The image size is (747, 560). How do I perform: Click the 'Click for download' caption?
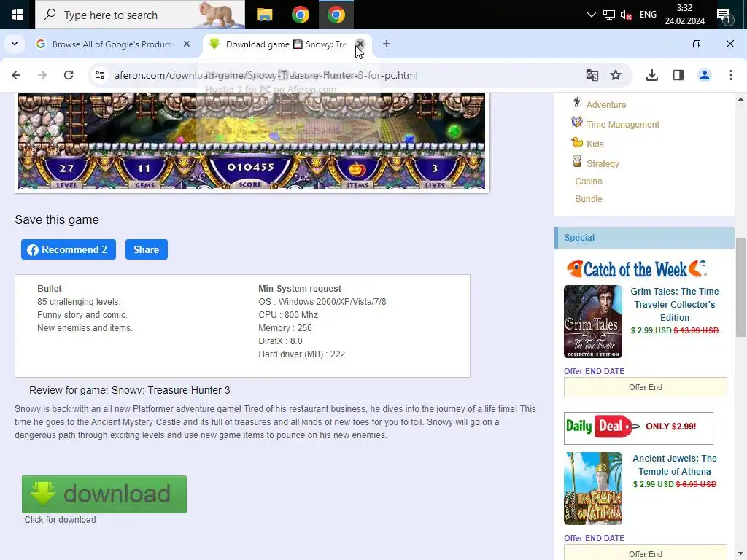(x=60, y=520)
